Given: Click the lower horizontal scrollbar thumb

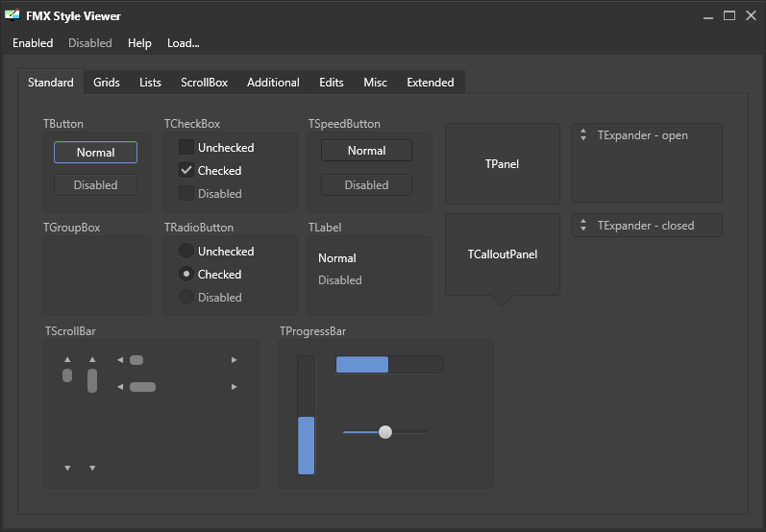Looking at the screenshot, I should pos(142,387).
